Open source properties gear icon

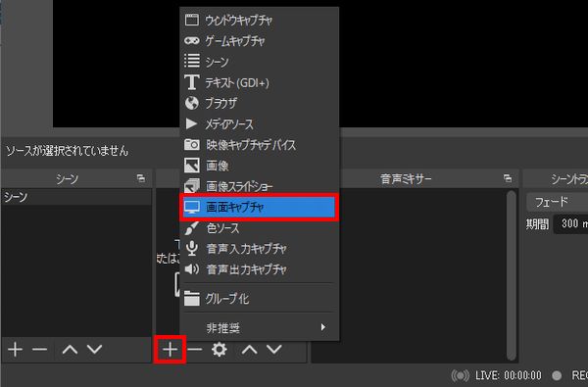tap(220, 350)
